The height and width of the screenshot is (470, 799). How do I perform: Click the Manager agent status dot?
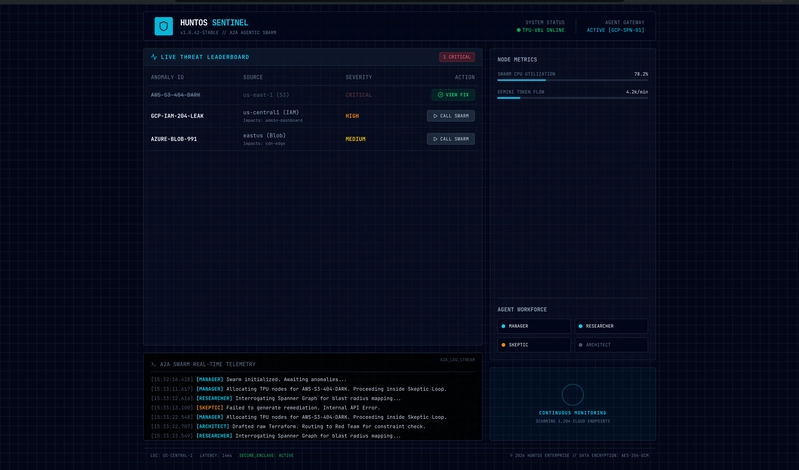[x=503, y=326]
